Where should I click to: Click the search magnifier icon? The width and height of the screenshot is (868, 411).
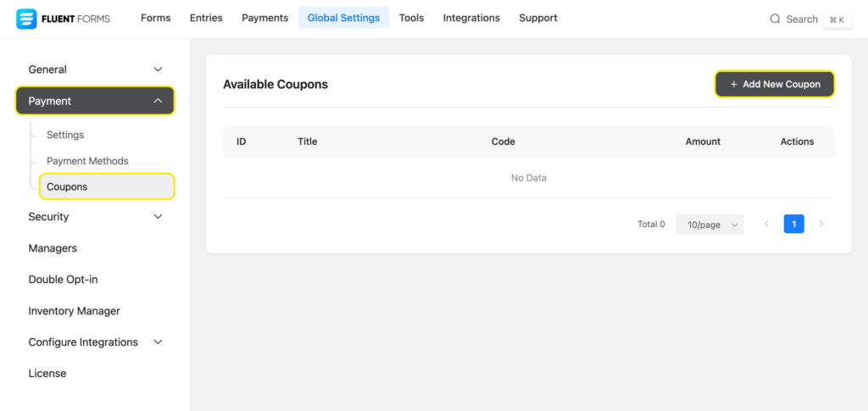coord(775,19)
